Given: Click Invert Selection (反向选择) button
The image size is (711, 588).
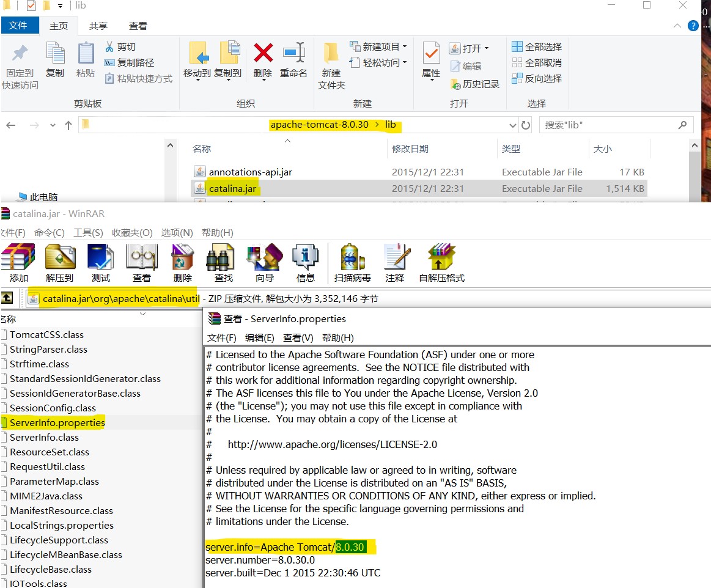Looking at the screenshot, I should click(x=537, y=78).
